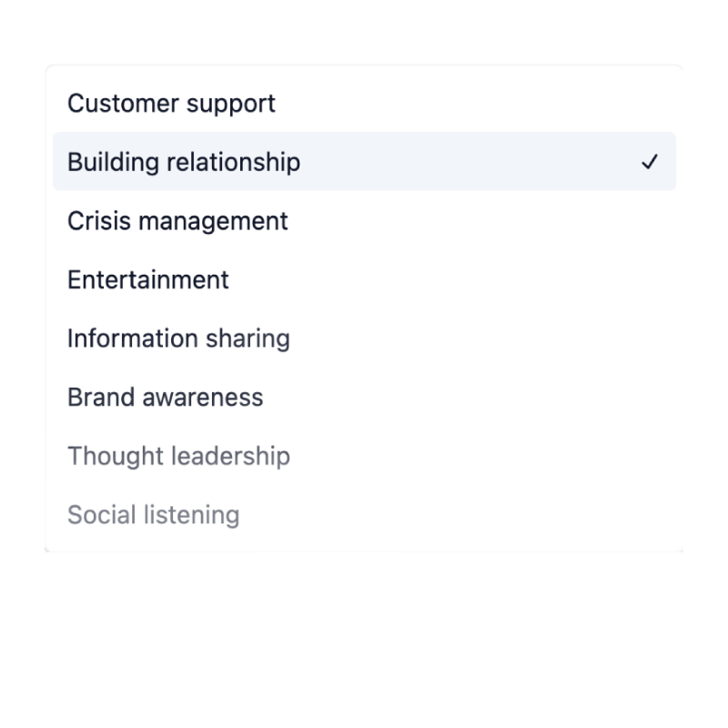Image resolution: width=728 pixels, height=728 pixels.
Task: Change the selection to Entertainment
Action: (148, 279)
